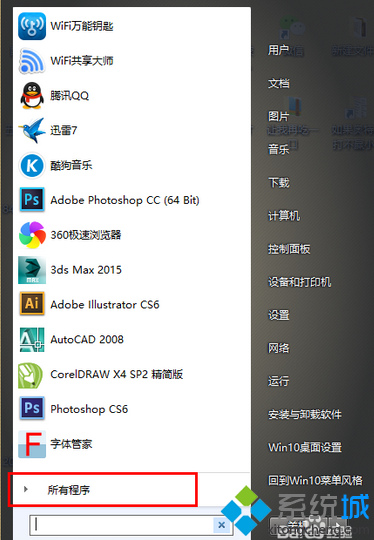Click the 腾讯QQ program label
The image size is (374, 540).
click(x=70, y=96)
